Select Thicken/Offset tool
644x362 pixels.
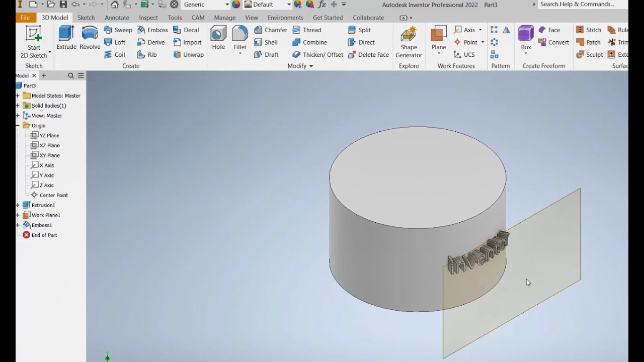click(x=318, y=54)
